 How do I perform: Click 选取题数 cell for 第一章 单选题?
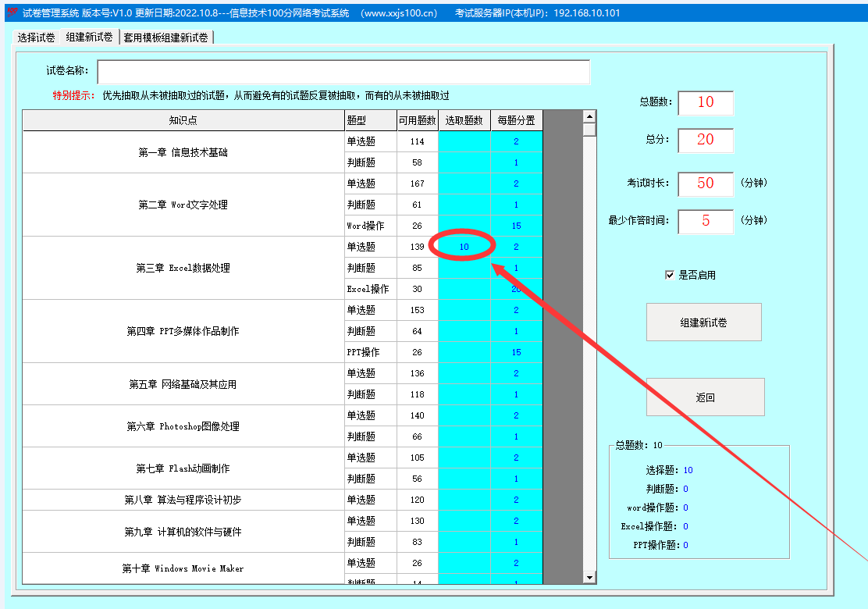point(464,142)
